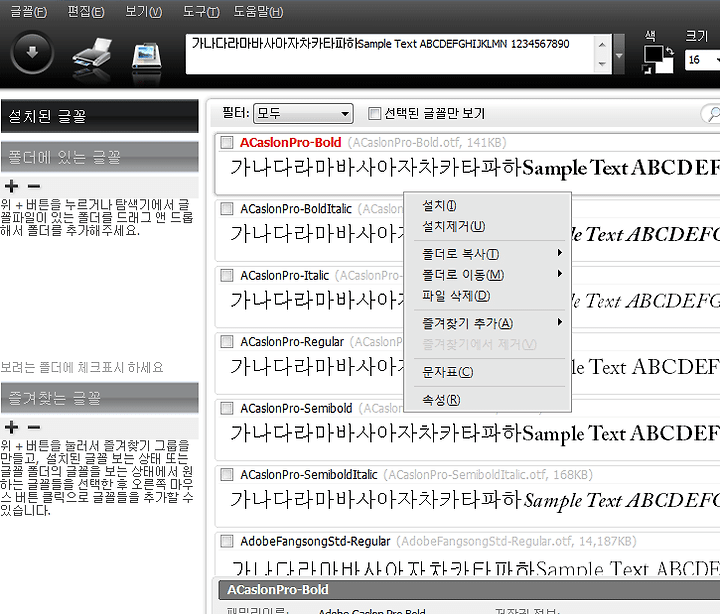Image resolution: width=720 pixels, height=614 pixels.
Task: Click the search magnifier icon
Action: pyautogui.click(x=713, y=113)
